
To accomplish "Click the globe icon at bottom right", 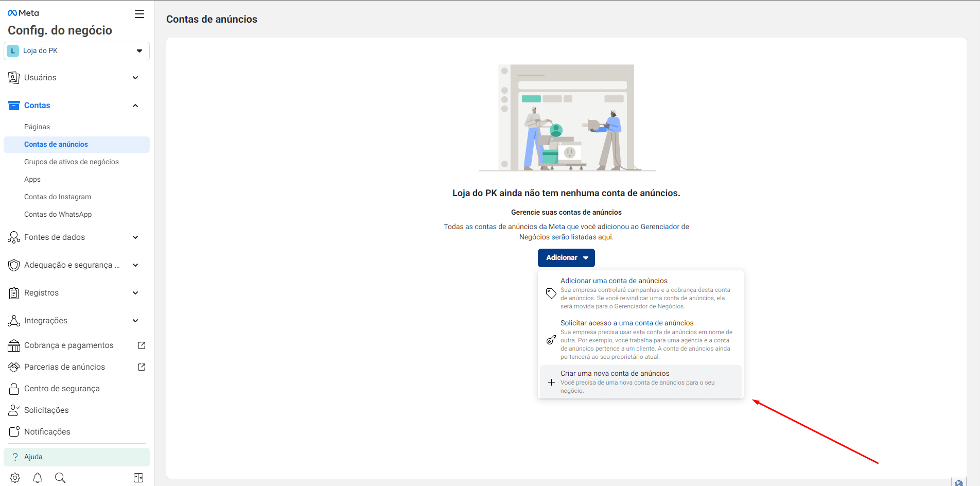I will coord(959,482).
